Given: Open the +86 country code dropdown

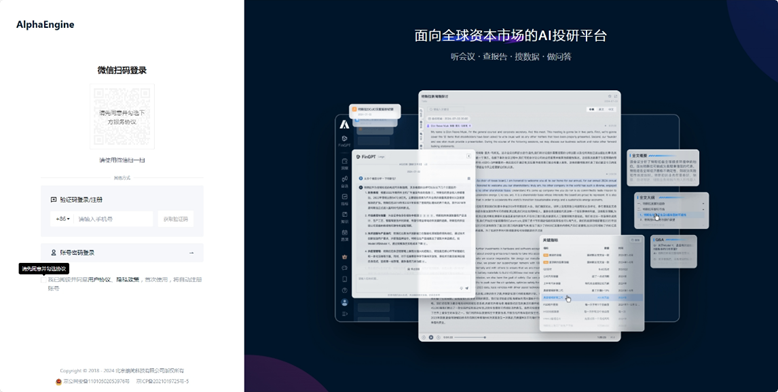Looking at the screenshot, I should 63,219.
